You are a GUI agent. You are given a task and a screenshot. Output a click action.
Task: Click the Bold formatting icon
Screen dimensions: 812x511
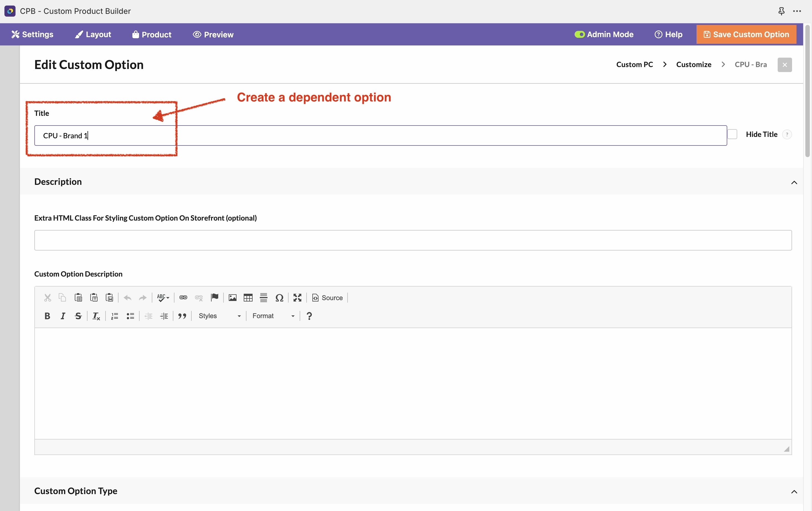tap(47, 316)
